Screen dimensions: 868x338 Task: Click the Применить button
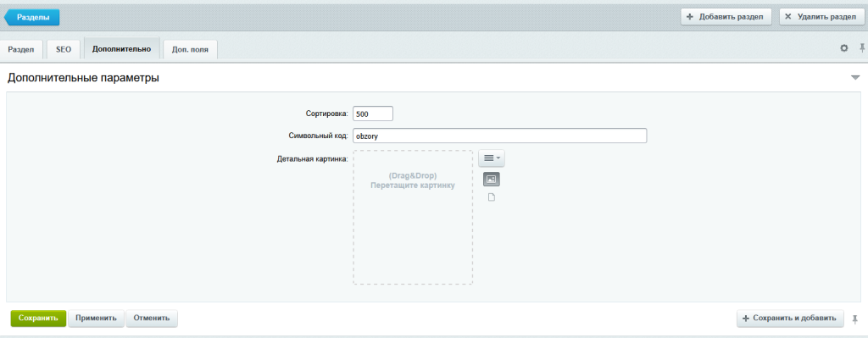[x=97, y=318]
